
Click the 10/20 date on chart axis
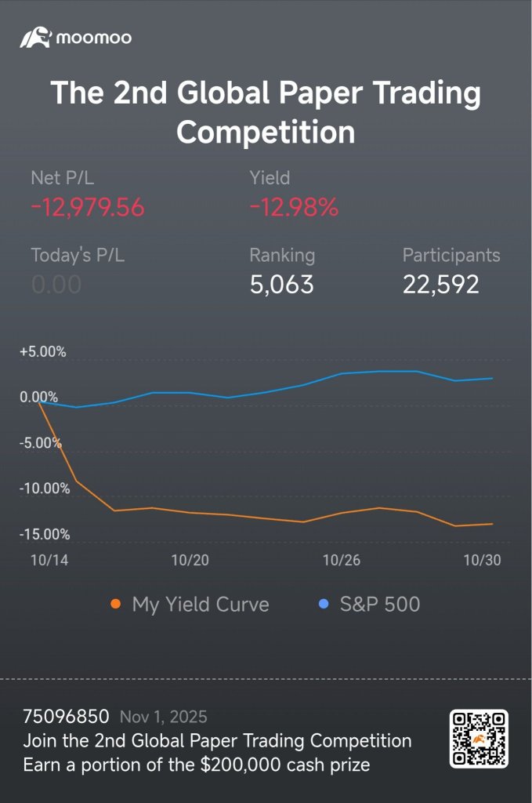(190, 560)
